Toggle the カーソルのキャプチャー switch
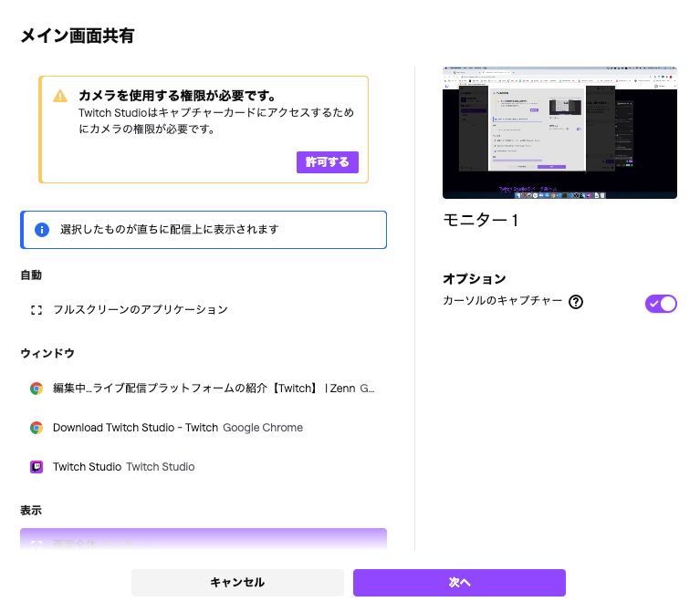This screenshot has width=700, height=612. coord(661,304)
